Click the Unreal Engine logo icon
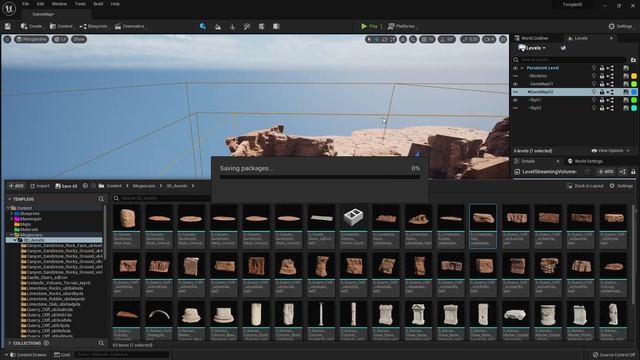The height and width of the screenshot is (360, 640). pyautogui.click(x=9, y=8)
